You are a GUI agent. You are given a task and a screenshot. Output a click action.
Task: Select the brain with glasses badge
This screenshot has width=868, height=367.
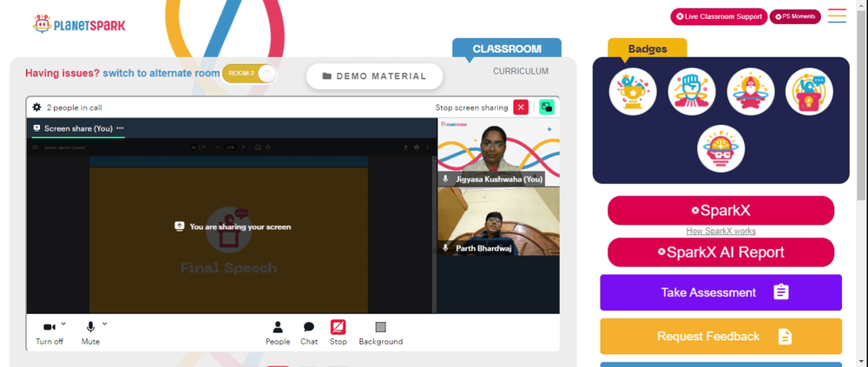(x=720, y=149)
